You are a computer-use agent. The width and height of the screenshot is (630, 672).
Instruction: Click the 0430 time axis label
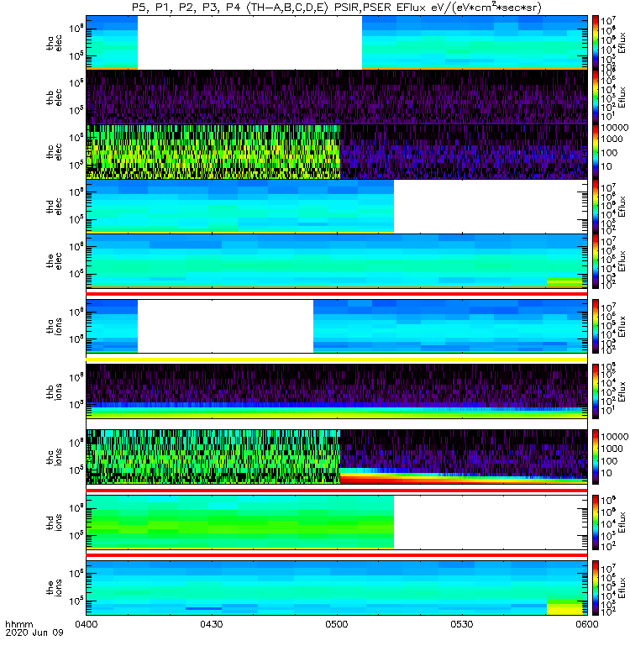pos(212,624)
